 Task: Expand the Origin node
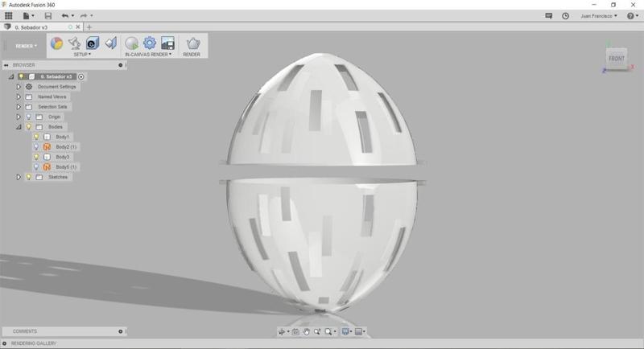19,117
